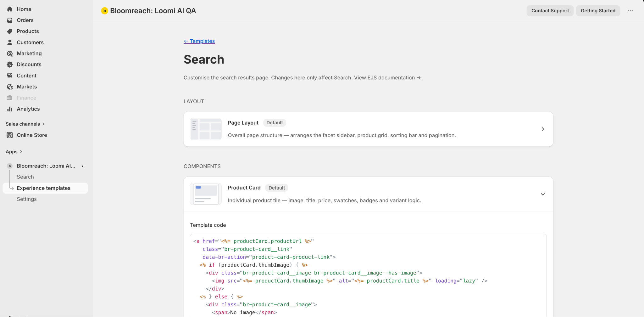Click the Product Card thumbnail

click(206, 194)
